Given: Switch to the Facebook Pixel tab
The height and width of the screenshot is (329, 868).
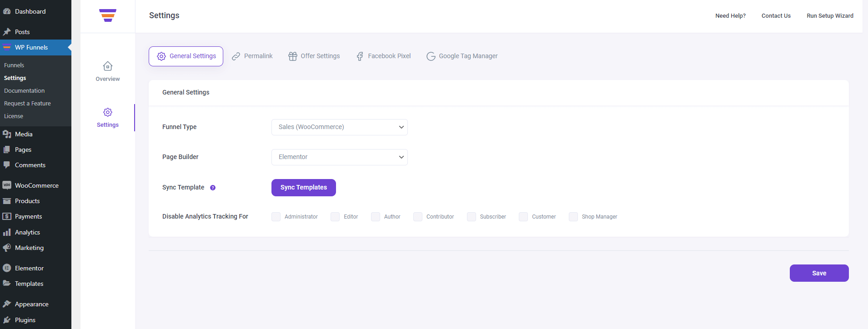Looking at the screenshot, I should [384, 56].
